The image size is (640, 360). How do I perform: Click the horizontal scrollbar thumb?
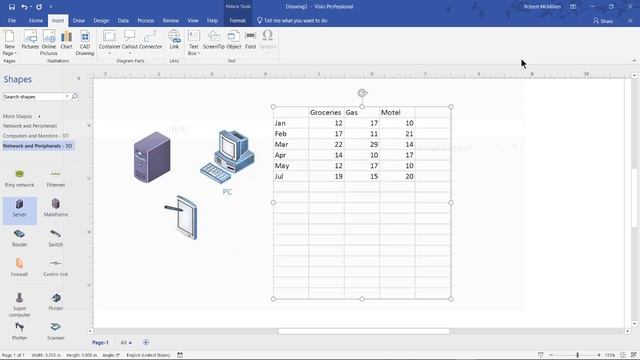pyautogui.click(x=364, y=331)
